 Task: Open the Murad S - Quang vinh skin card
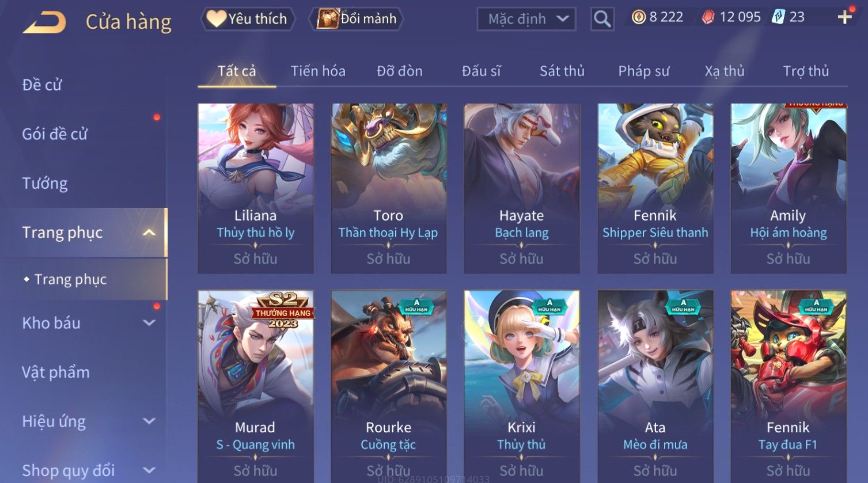coord(256,386)
